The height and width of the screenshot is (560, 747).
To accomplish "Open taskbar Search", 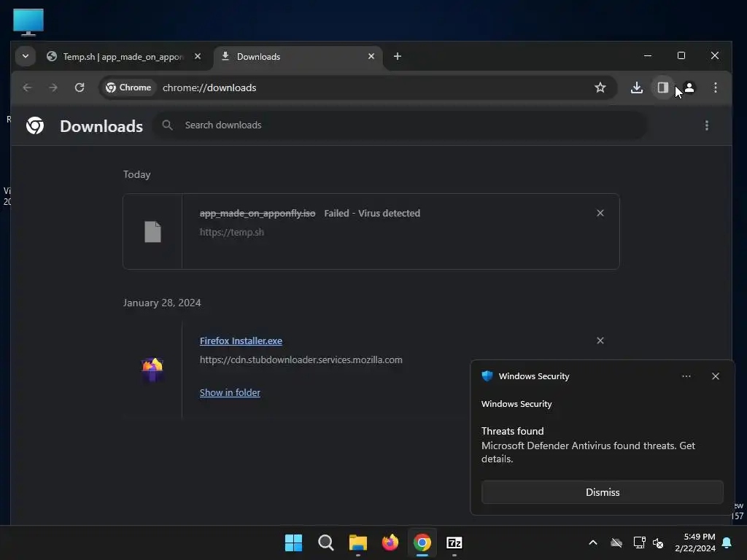I will pyautogui.click(x=326, y=542).
